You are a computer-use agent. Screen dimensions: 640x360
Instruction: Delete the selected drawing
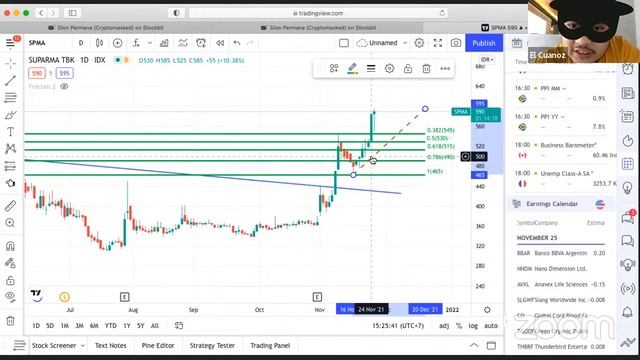(x=426, y=69)
